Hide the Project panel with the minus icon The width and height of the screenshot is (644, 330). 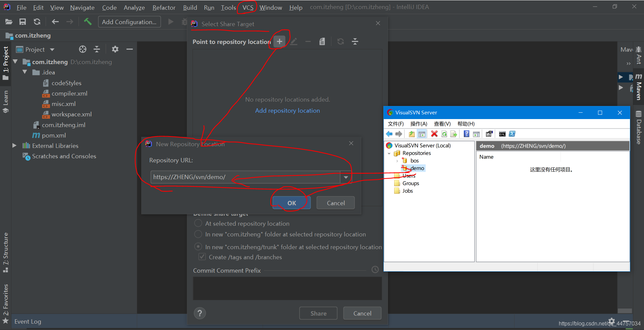click(x=129, y=49)
